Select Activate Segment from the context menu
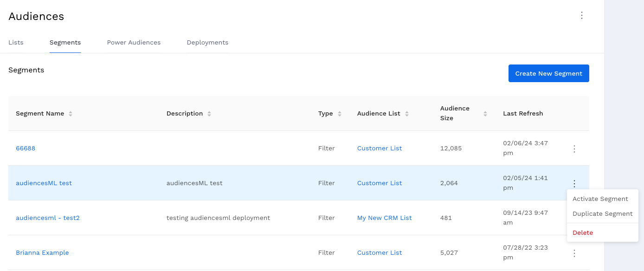The image size is (644, 271). click(x=600, y=199)
